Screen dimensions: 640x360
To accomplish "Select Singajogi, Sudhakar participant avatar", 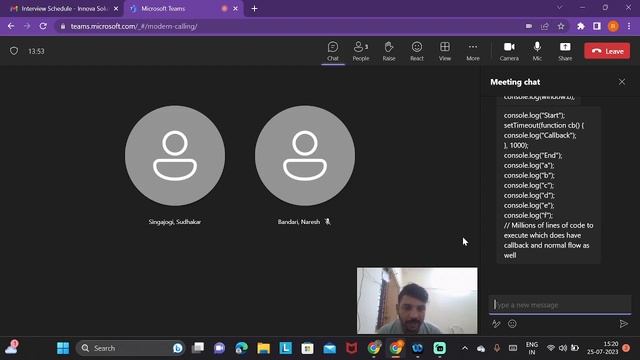I will [175, 156].
